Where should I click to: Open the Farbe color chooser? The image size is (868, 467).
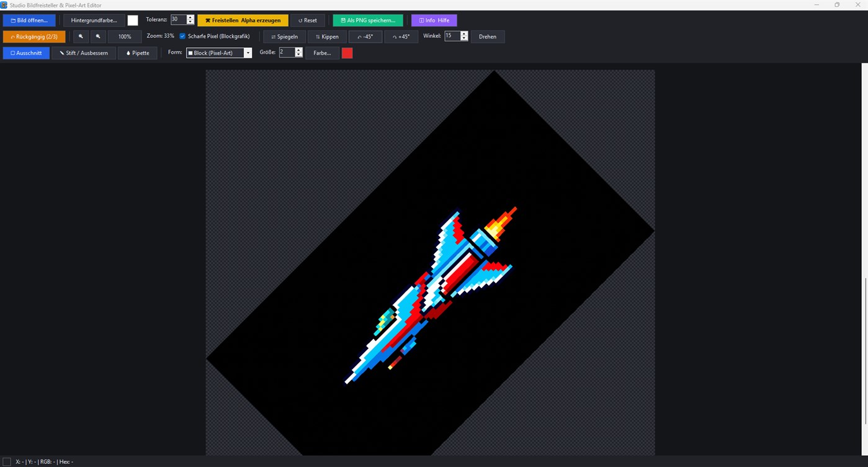(x=322, y=53)
